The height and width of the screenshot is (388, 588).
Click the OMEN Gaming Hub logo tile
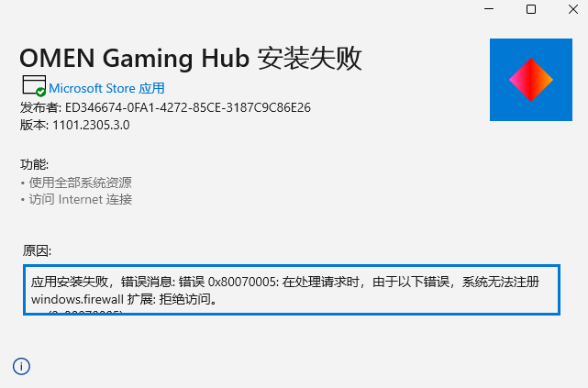pyautogui.click(x=531, y=80)
